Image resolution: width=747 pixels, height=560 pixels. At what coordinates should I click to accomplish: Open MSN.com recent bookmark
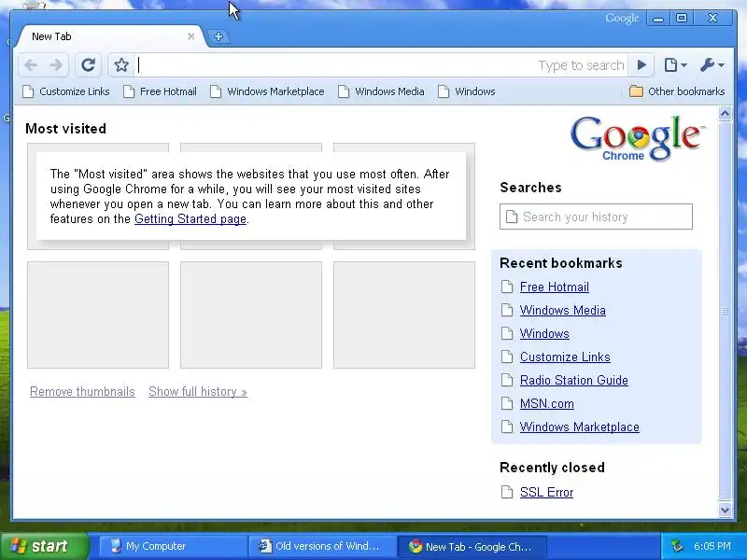pos(547,404)
